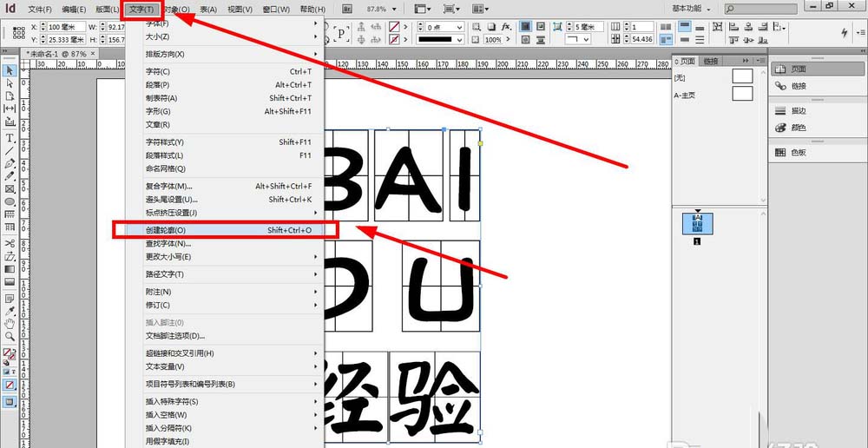The height and width of the screenshot is (448, 868).
Task: Select the Direct Selection tool (white arrow)
Action: (x=10, y=83)
